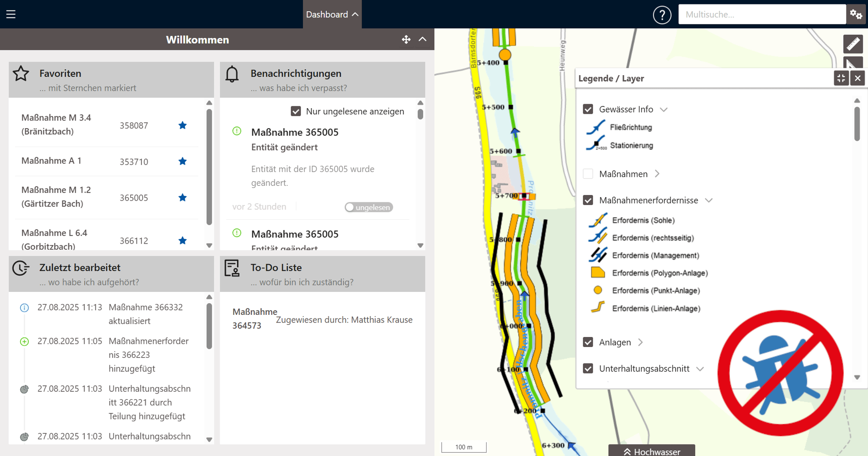Viewport: 868px width, 456px height.
Task: Click Benachrichtigungen list scroll down arrow
Action: click(x=420, y=245)
